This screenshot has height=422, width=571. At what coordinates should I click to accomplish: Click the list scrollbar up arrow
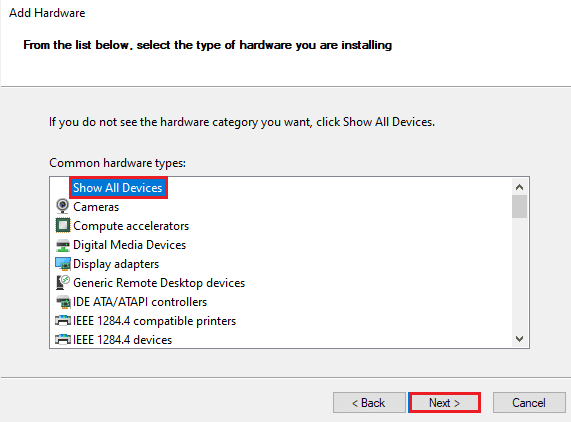pos(519,187)
